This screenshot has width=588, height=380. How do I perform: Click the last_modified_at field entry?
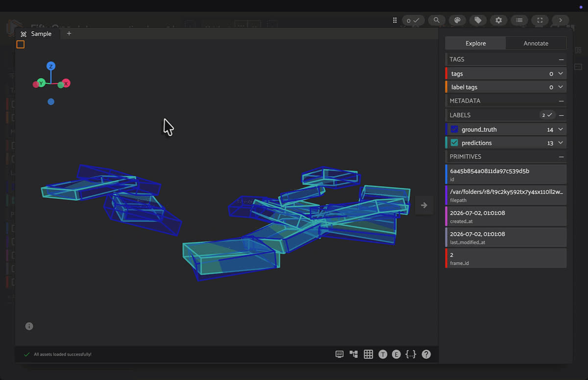pyautogui.click(x=506, y=237)
